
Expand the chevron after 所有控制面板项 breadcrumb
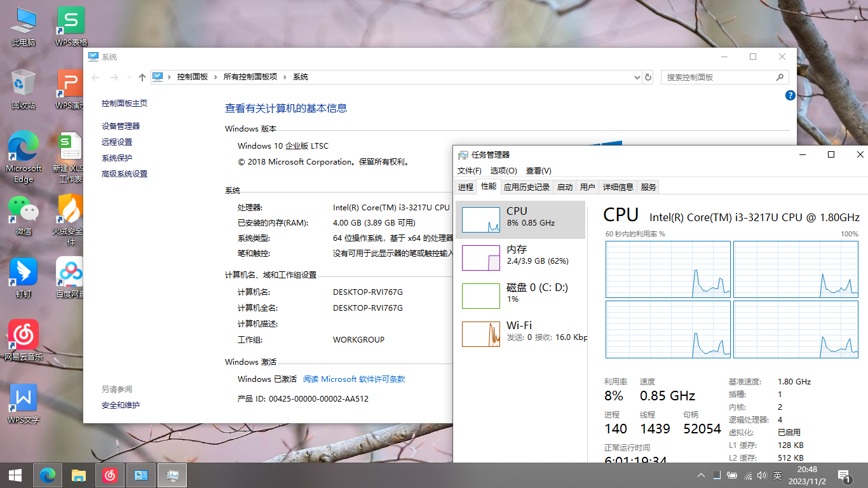285,77
